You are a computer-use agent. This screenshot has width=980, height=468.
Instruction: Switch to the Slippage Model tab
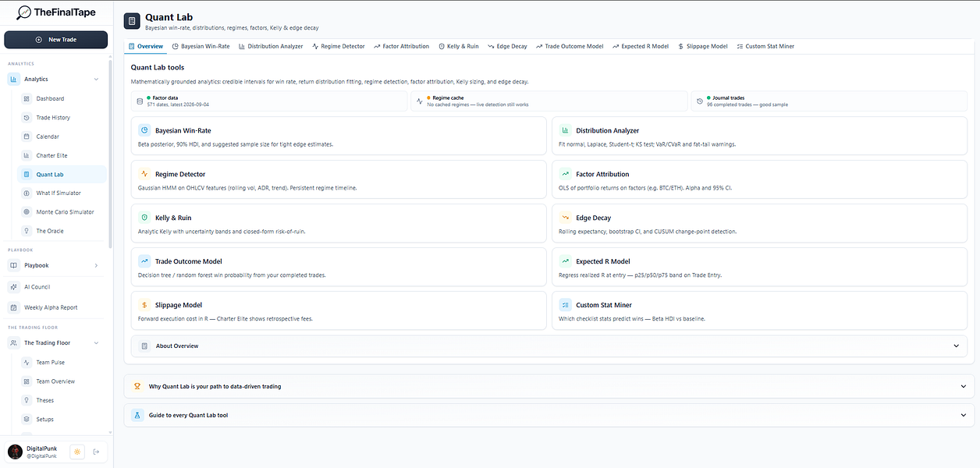(x=703, y=46)
